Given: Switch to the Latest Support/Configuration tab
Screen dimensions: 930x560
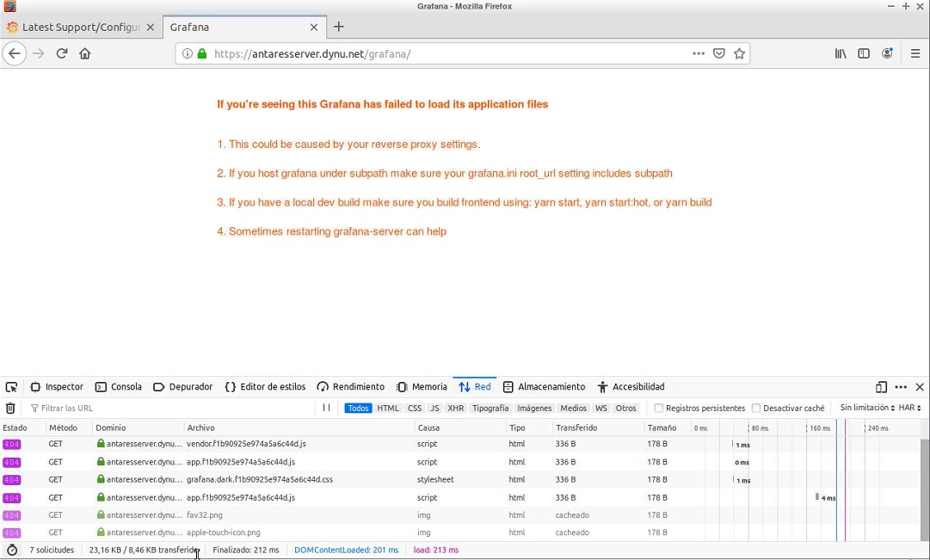Looking at the screenshot, I should [81, 28].
